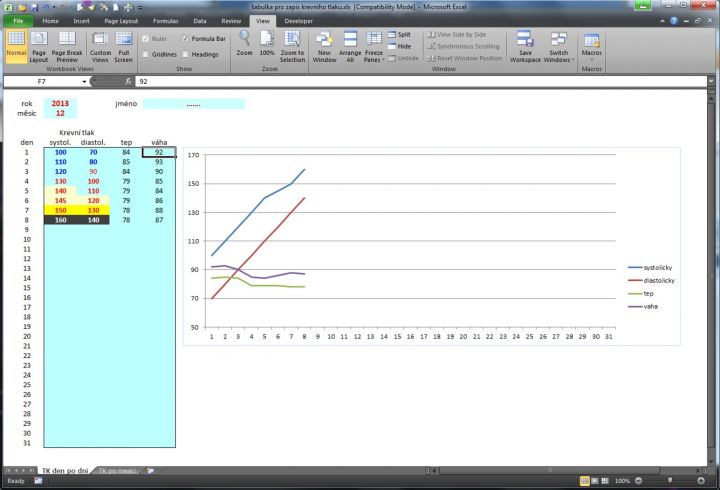Insert a new worksheet tab icon

coord(150,470)
